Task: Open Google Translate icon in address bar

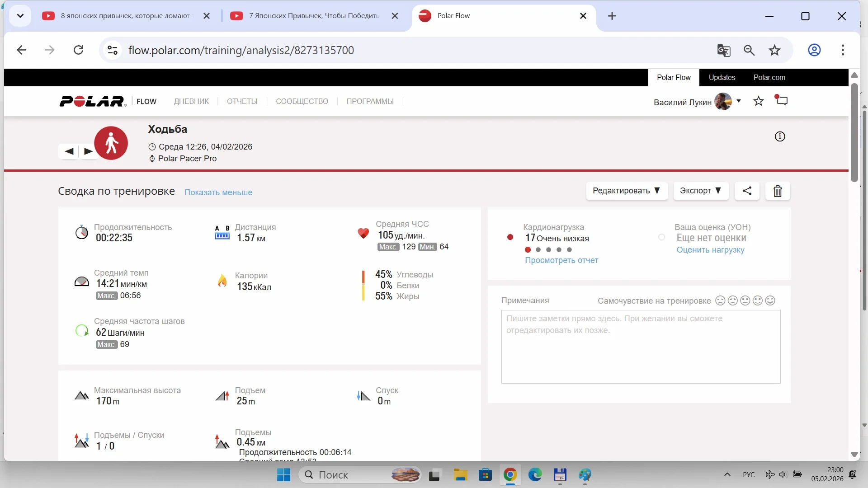Action: (x=724, y=50)
